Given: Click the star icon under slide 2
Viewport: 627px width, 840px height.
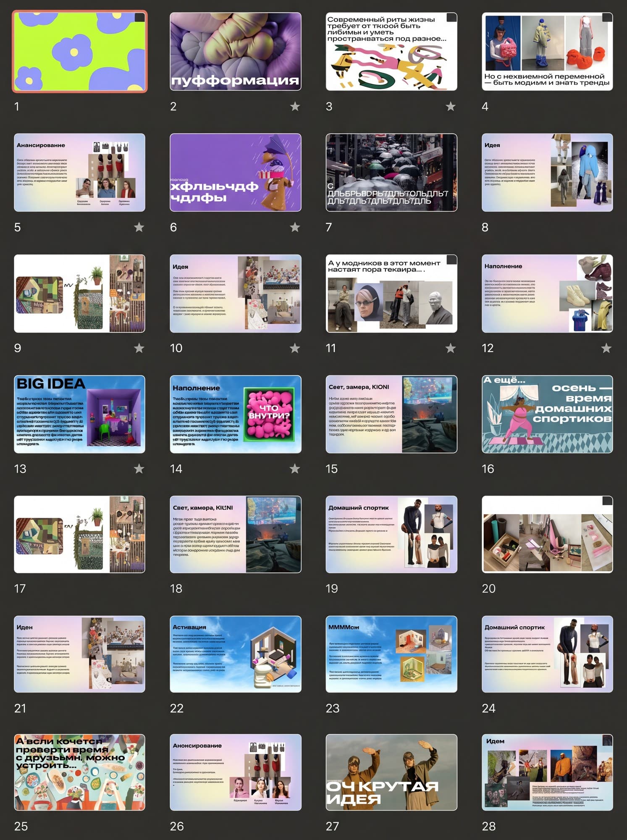Looking at the screenshot, I should [295, 106].
